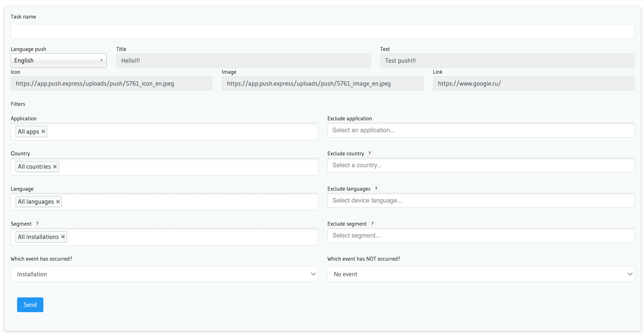Click the 'Select a country...' field
Screen dimensions: 644x335
point(481,165)
